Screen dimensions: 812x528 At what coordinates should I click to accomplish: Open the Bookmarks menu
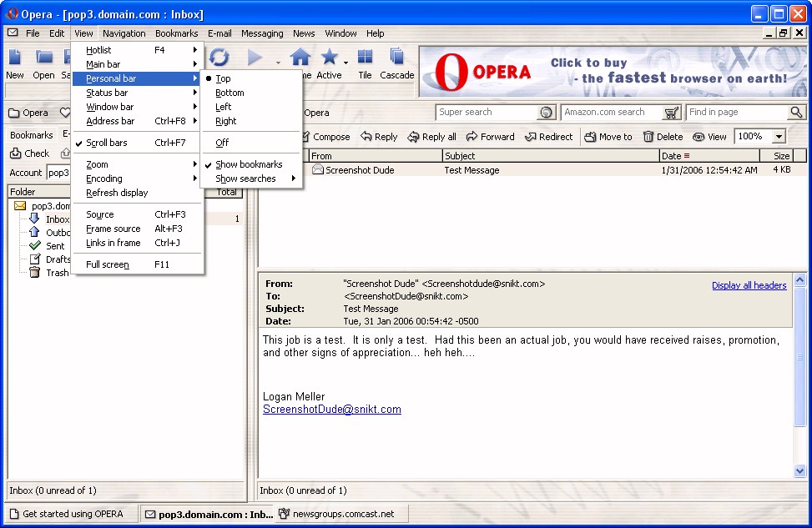click(176, 33)
